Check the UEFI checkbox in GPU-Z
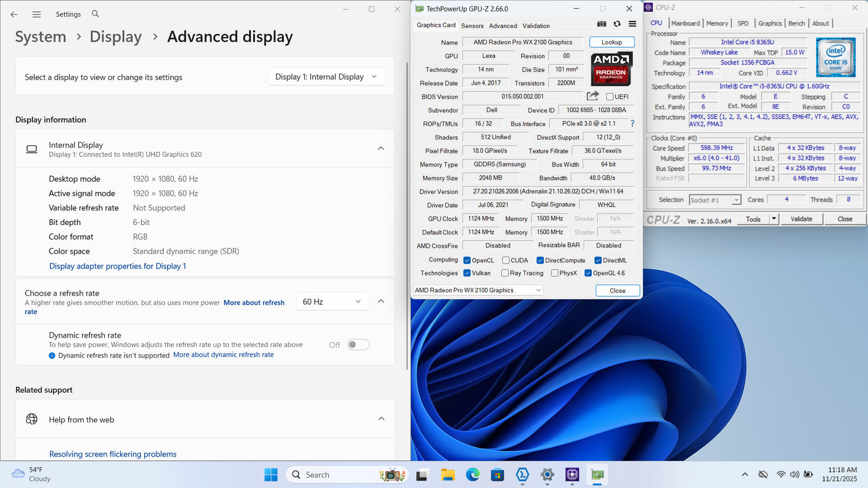Viewport: 868px width, 488px height. point(610,97)
